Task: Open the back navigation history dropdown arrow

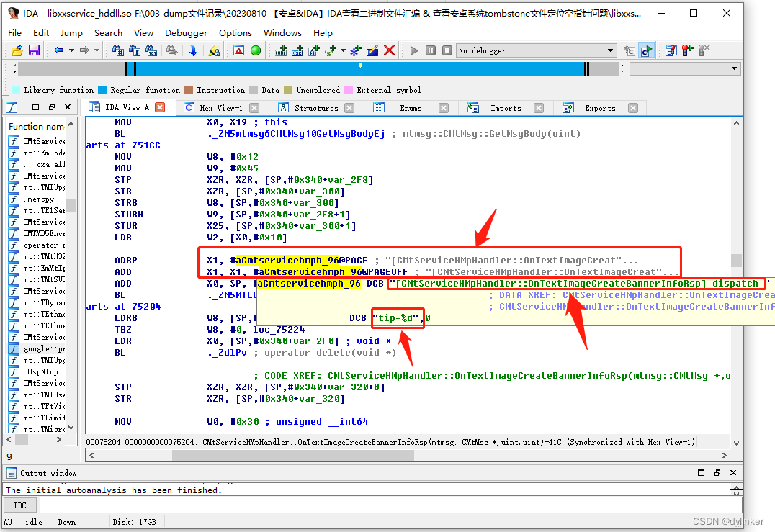Action: 72,50
